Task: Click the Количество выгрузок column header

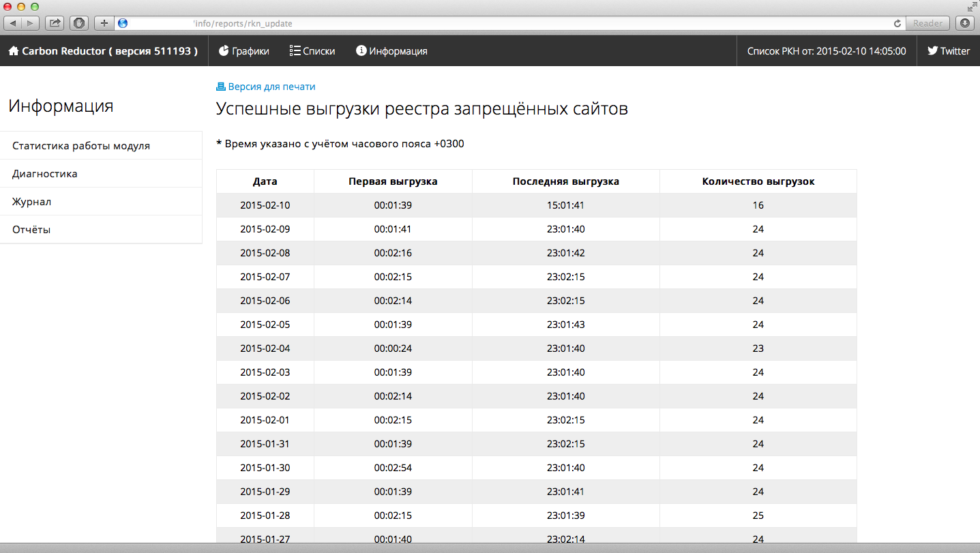Action: click(758, 181)
